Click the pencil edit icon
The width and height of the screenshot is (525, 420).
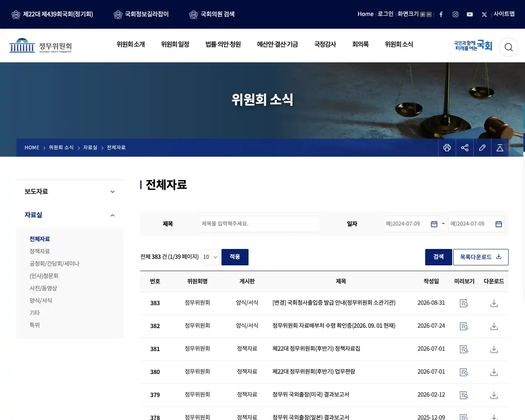click(x=482, y=148)
